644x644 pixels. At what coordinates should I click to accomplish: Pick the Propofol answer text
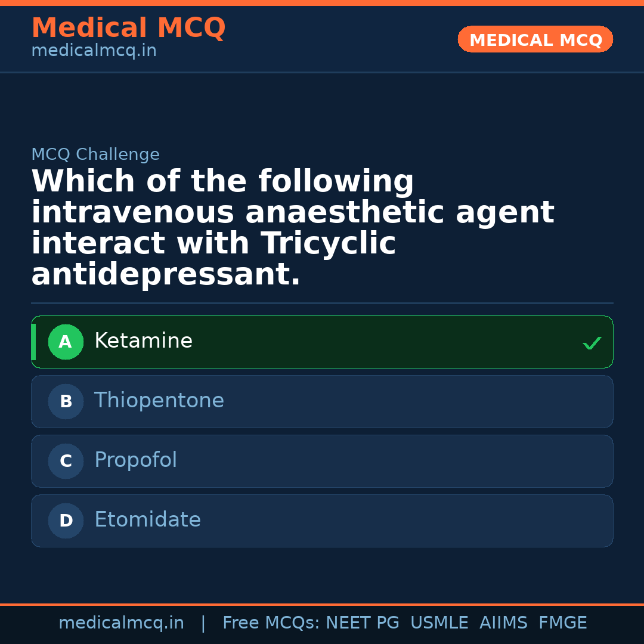[x=135, y=460]
